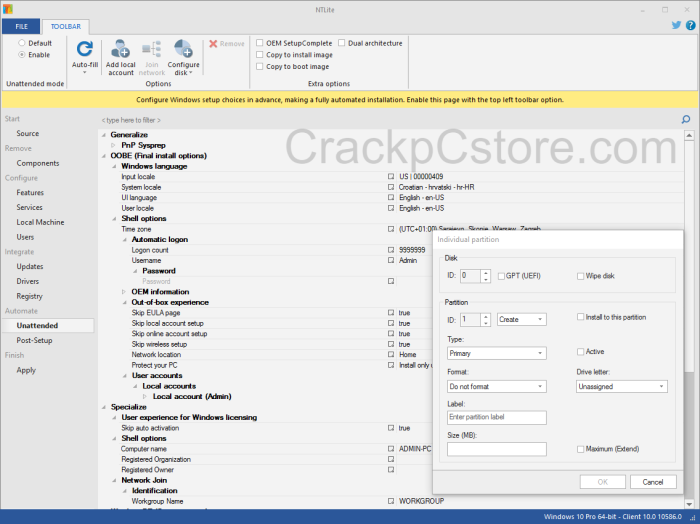The height and width of the screenshot is (524, 700).
Task: Open the Format Do not format dropdown
Action: (496, 387)
